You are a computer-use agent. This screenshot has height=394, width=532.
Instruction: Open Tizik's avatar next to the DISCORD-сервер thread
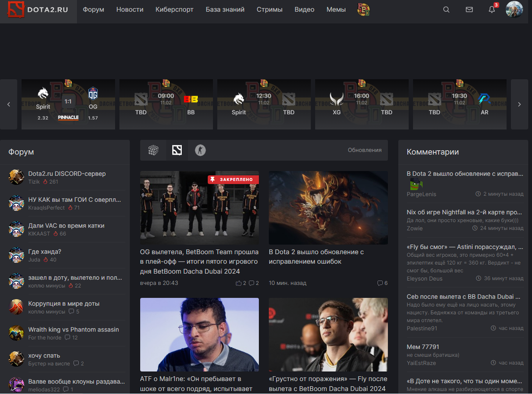[x=16, y=177]
